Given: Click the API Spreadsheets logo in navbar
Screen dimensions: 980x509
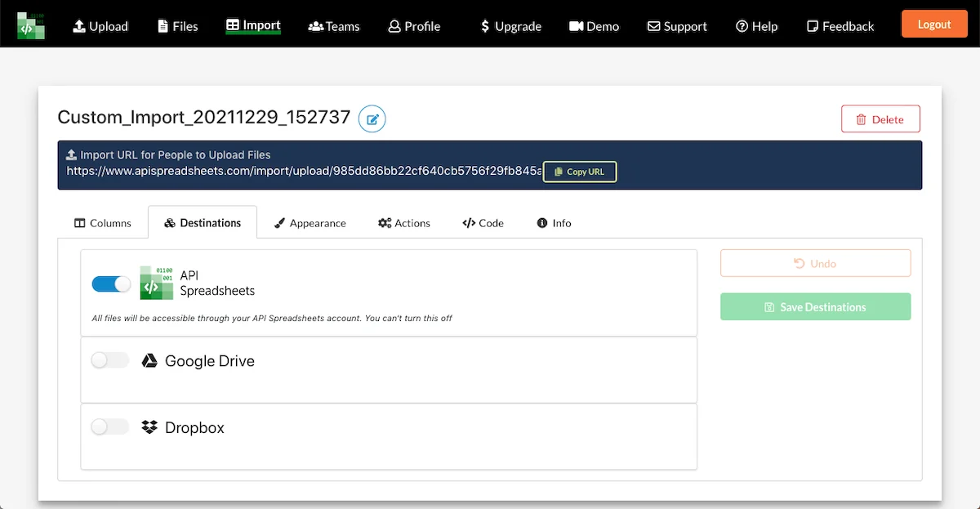Looking at the screenshot, I should pyautogui.click(x=31, y=25).
